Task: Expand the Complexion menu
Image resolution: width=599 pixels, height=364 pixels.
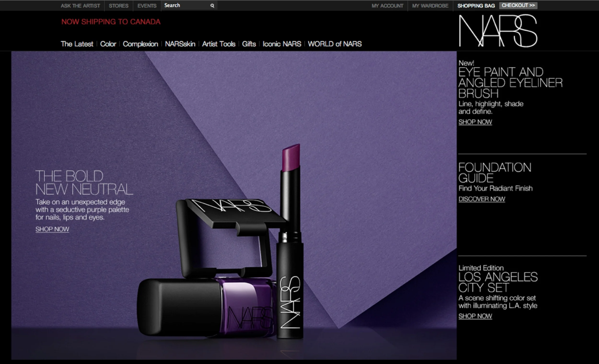Action: 140,44
